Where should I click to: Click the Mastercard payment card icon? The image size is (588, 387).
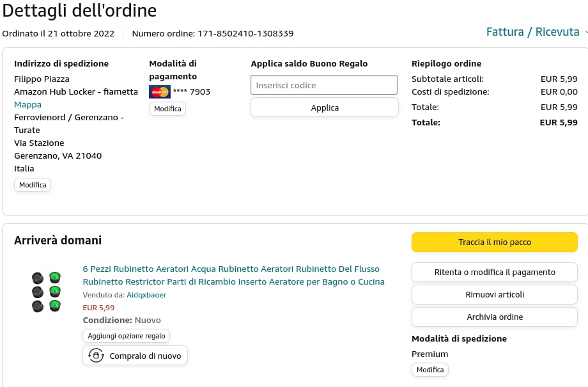coord(160,91)
